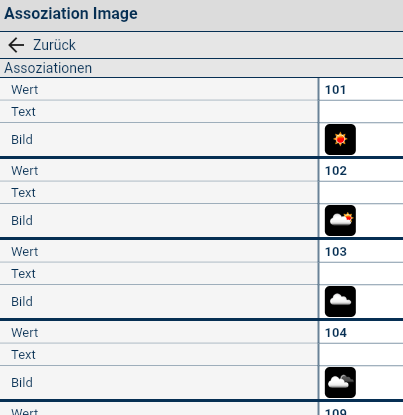This screenshot has width=403, height=415.
Task: Click the Assoziation Image title
Action: click(71, 14)
